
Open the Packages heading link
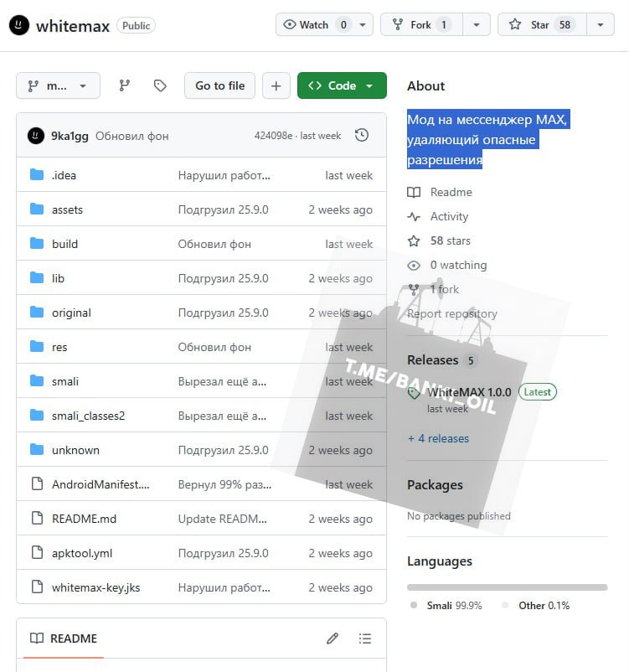pyautogui.click(x=435, y=484)
